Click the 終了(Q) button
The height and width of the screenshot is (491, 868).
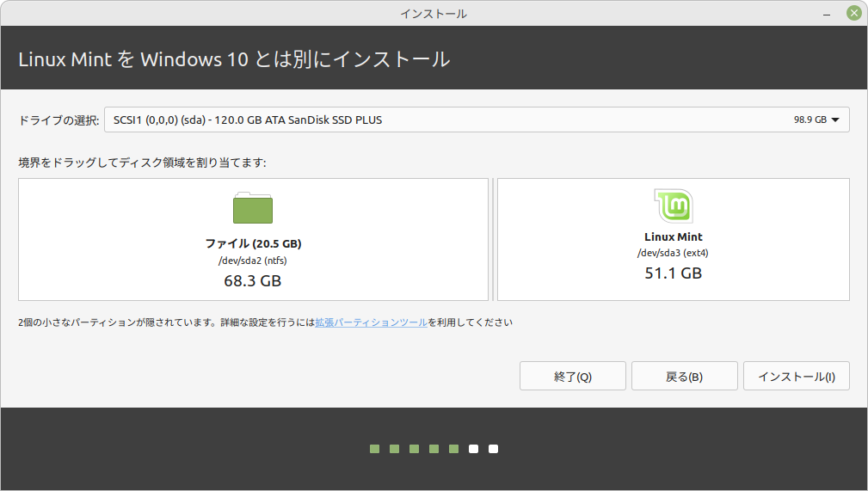click(x=572, y=377)
